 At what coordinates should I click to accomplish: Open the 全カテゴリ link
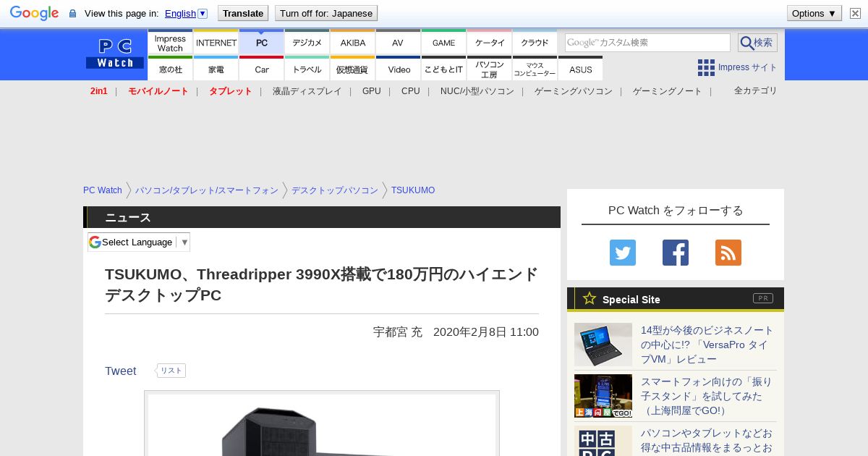tap(756, 90)
